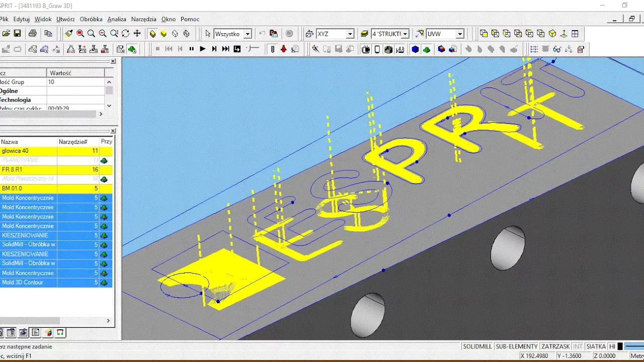Select first KIESZENIOWANIE operation row
The image size is (644, 362).
[56, 235]
